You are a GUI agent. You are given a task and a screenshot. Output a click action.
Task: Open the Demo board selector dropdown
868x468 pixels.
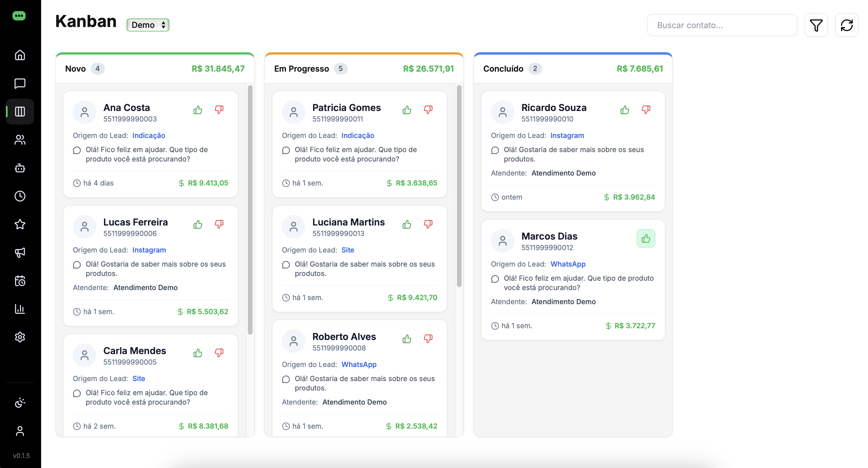[148, 25]
